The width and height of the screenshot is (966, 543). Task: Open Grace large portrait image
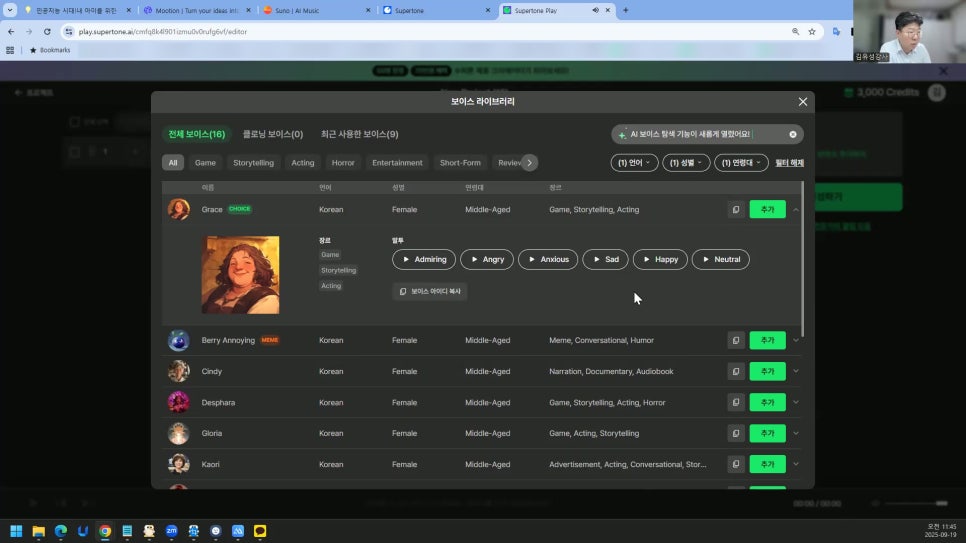click(x=240, y=275)
